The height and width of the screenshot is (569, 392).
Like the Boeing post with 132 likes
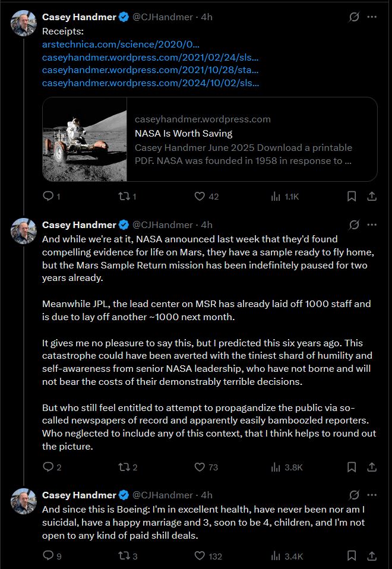[200, 555]
